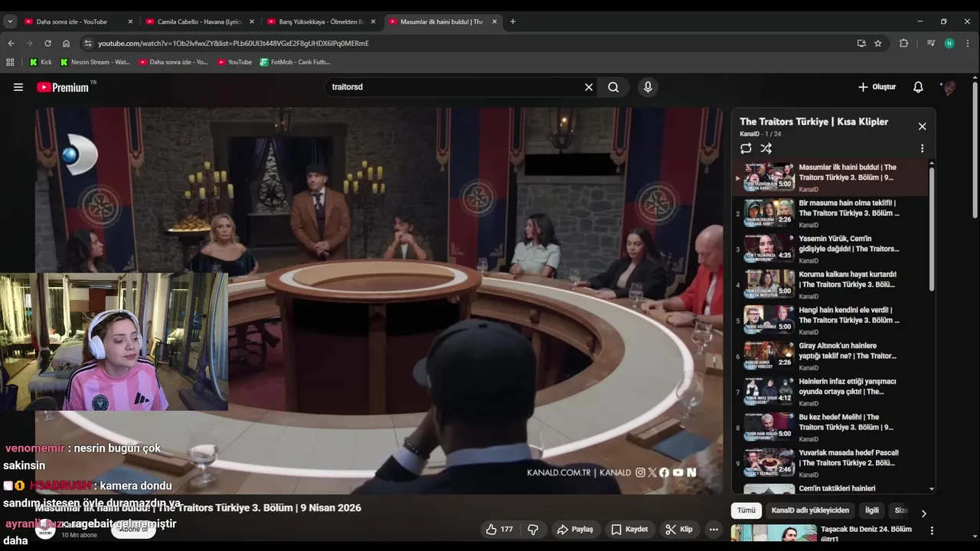Close the 'Daha sonra izle' browser tab
Viewport: 980px width, 551px height.
[x=130, y=21]
